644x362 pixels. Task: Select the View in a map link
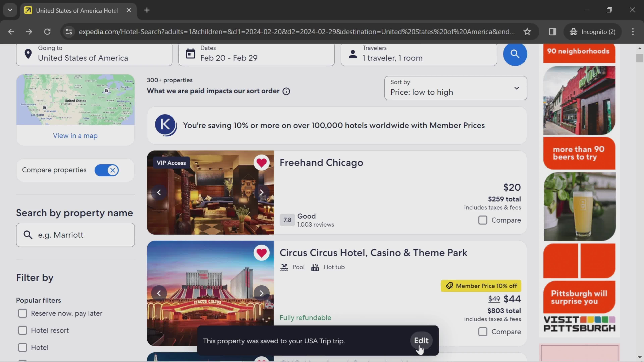[75, 136]
